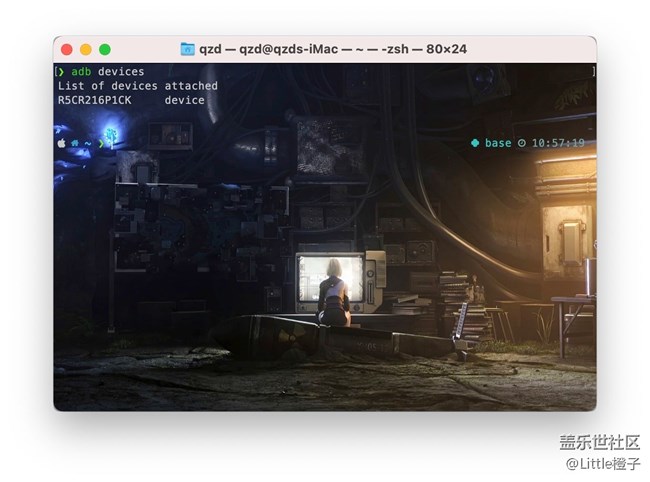Click the device serial R5CR216P1CK

[94, 100]
